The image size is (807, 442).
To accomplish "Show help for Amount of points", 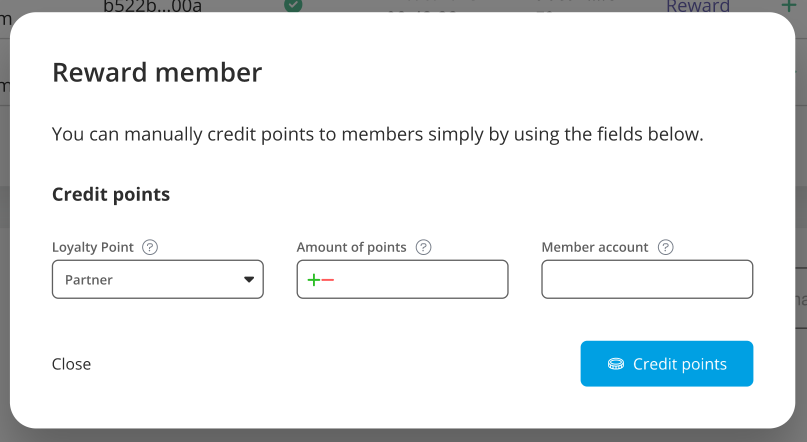I will [x=424, y=247].
